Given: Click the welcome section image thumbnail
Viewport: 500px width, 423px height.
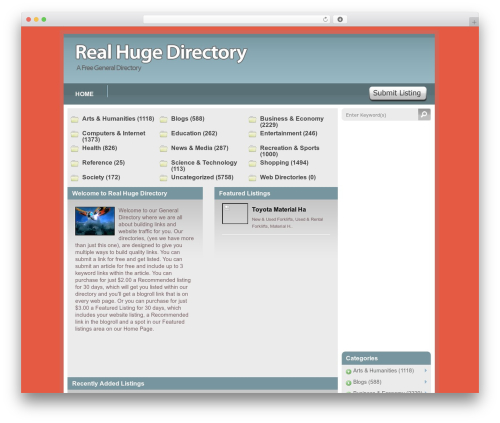Looking at the screenshot, I should [95, 221].
